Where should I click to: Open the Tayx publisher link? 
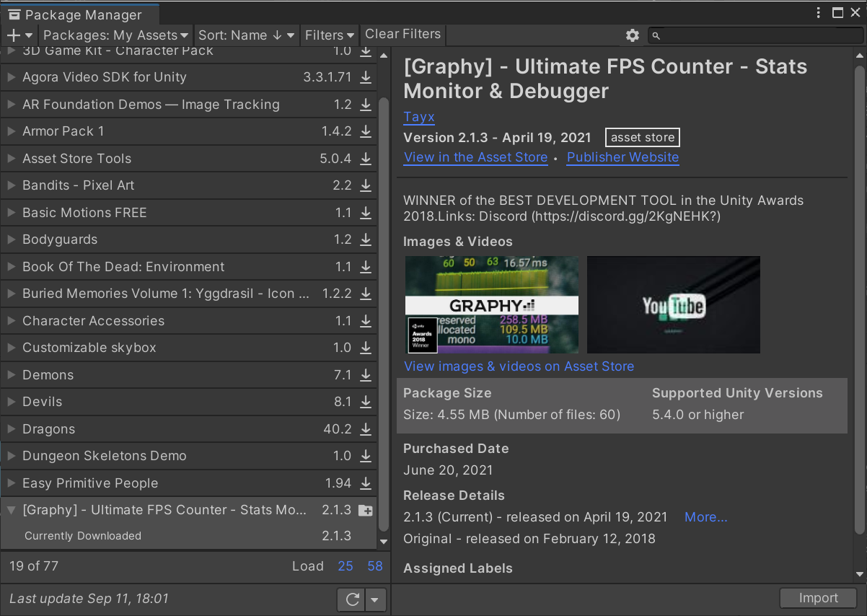point(419,117)
